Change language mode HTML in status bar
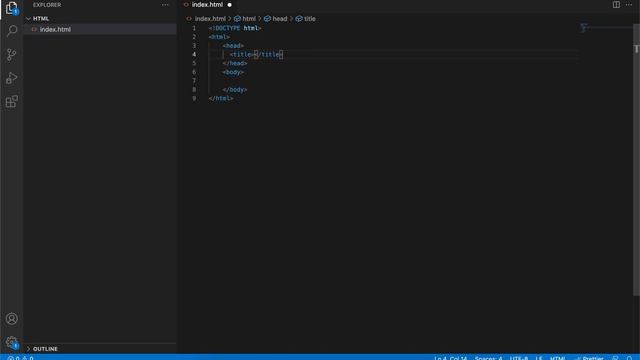640x360 pixels. pos(558,358)
